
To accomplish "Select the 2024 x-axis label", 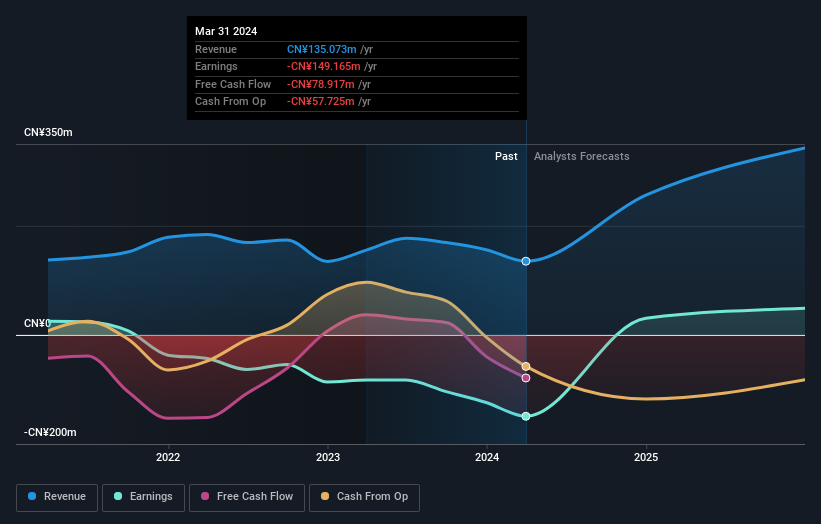I will pyautogui.click(x=487, y=458).
